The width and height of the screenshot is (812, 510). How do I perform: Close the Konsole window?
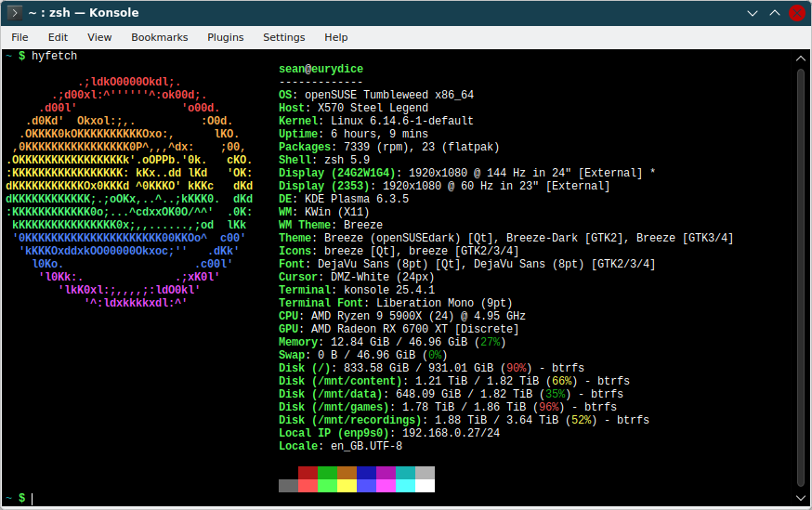click(797, 13)
